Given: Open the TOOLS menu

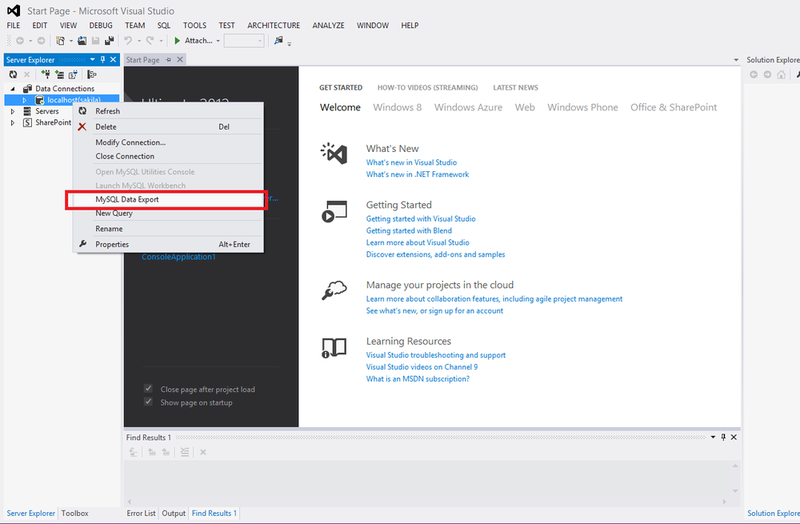Looking at the screenshot, I should [x=195, y=26].
